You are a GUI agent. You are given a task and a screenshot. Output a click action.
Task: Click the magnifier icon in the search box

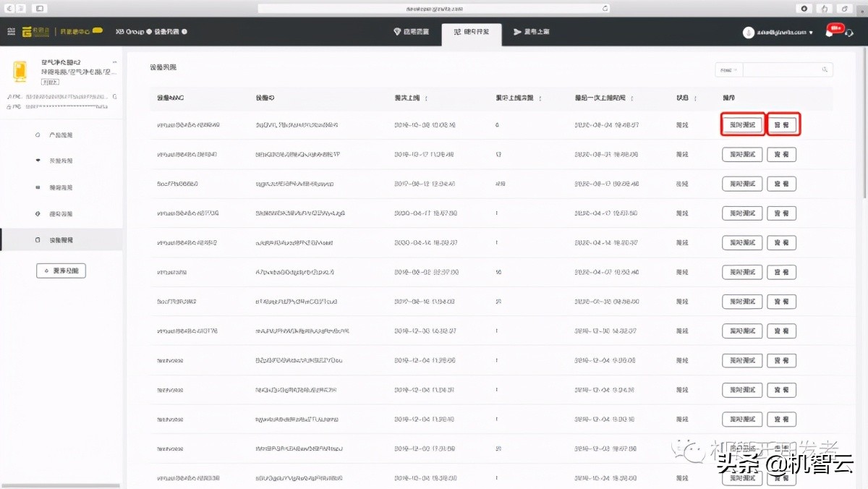click(825, 69)
